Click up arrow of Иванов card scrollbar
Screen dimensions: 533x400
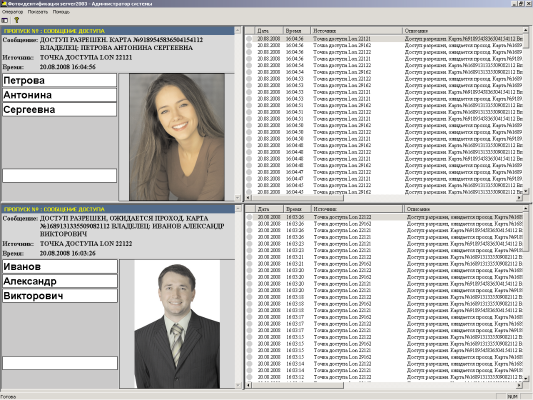(238, 209)
